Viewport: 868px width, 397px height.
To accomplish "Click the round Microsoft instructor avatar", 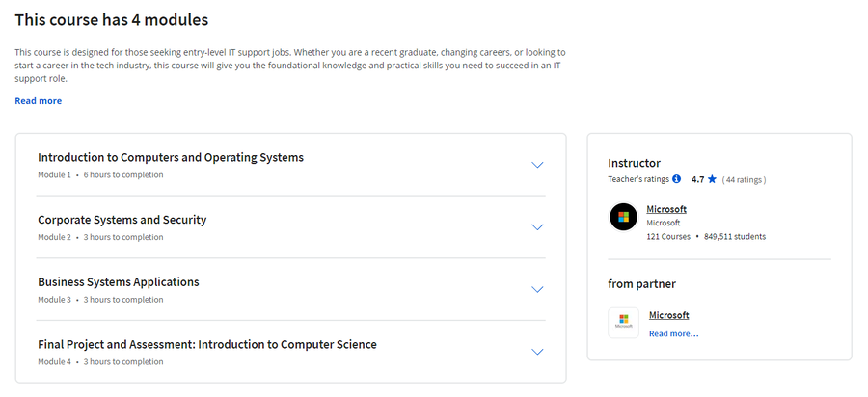I will pos(623,217).
